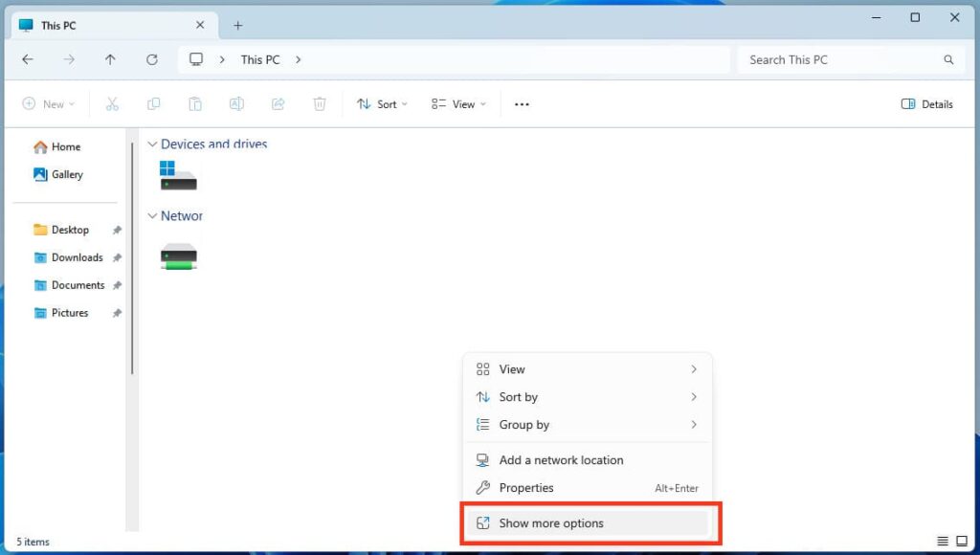
Task: Open Downloads folder in sidebar
Action: click(77, 257)
